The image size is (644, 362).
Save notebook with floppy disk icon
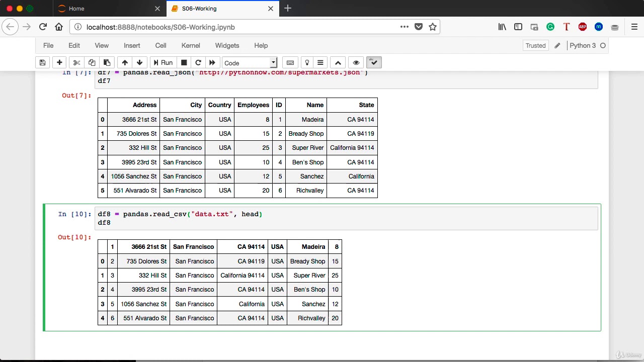point(43,63)
